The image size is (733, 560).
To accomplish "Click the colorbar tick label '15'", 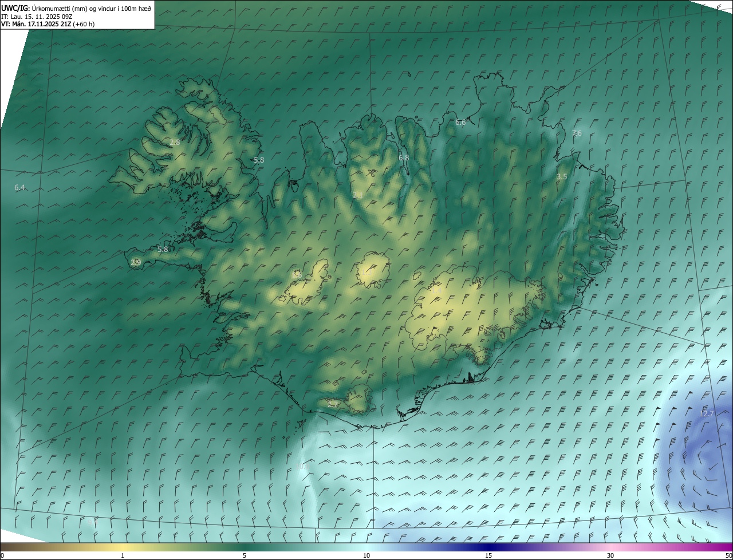I will pos(488,555).
